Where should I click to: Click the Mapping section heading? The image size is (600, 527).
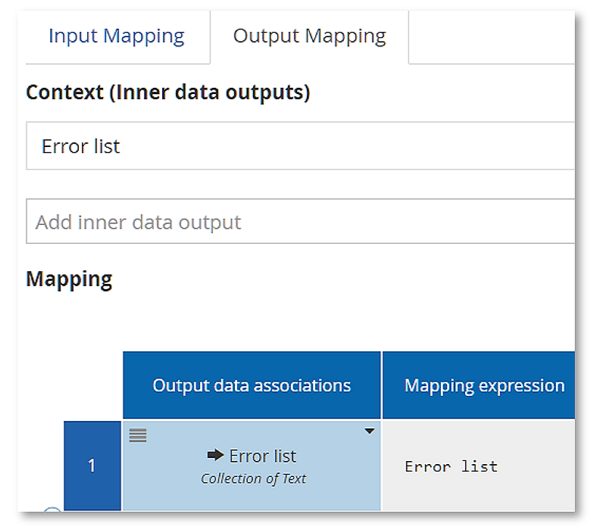pyautogui.click(x=69, y=279)
